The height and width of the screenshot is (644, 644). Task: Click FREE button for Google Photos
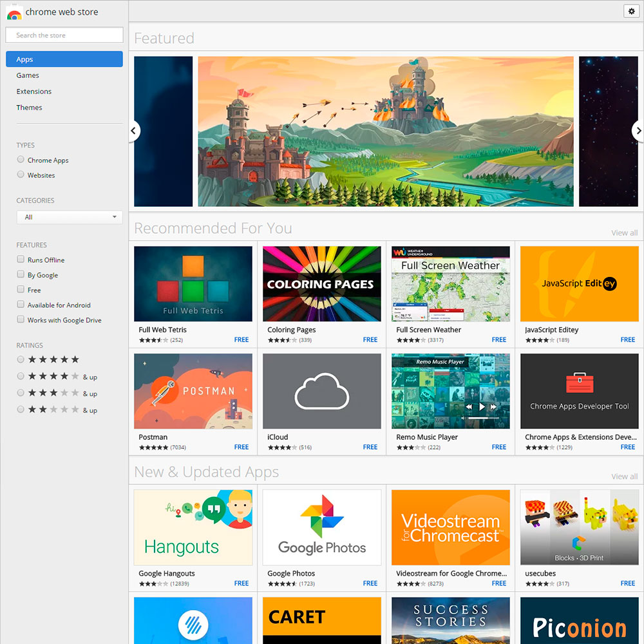pyautogui.click(x=370, y=583)
